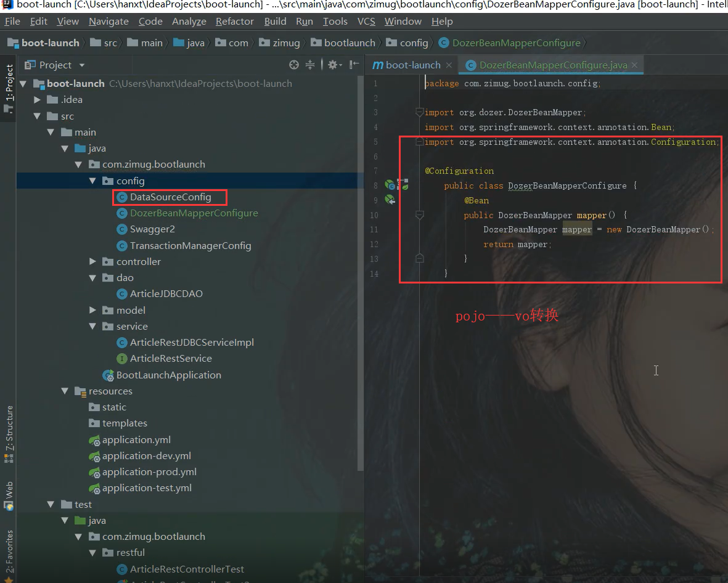Click the collapse all icon in Project panel

310,65
